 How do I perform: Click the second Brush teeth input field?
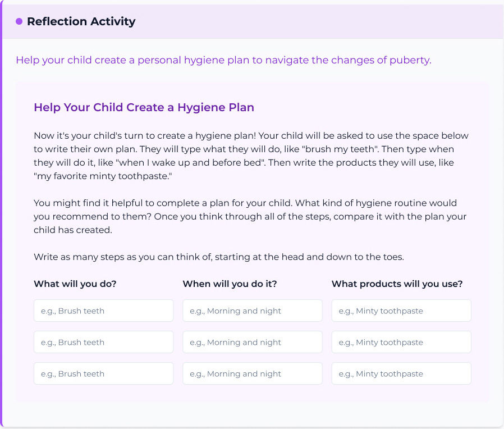(x=103, y=342)
